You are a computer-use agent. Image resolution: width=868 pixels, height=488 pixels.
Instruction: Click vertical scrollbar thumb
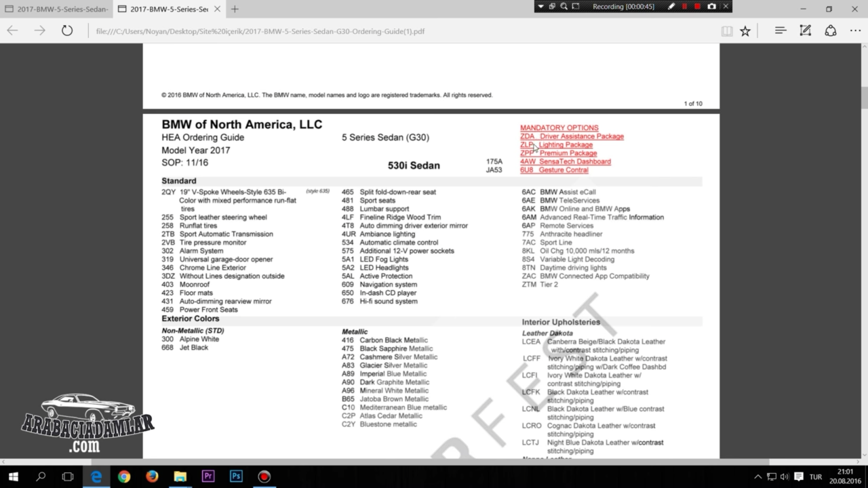click(865, 96)
